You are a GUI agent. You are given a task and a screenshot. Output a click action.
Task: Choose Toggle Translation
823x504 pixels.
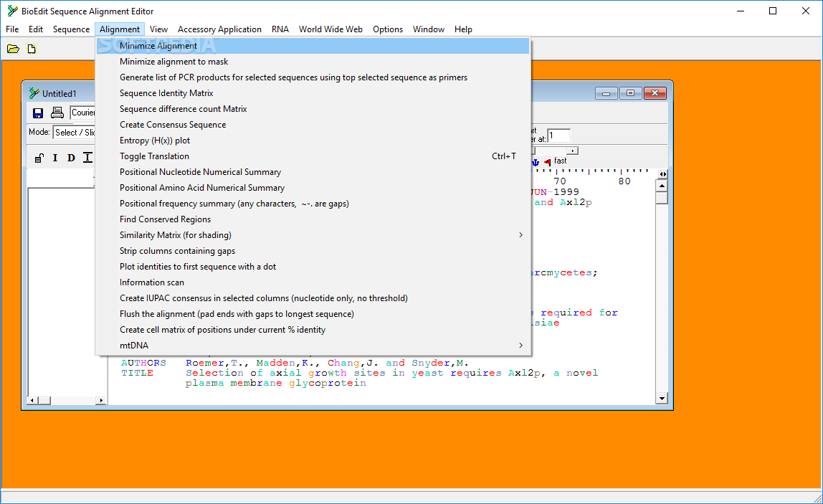pyautogui.click(x=313, y=156)
